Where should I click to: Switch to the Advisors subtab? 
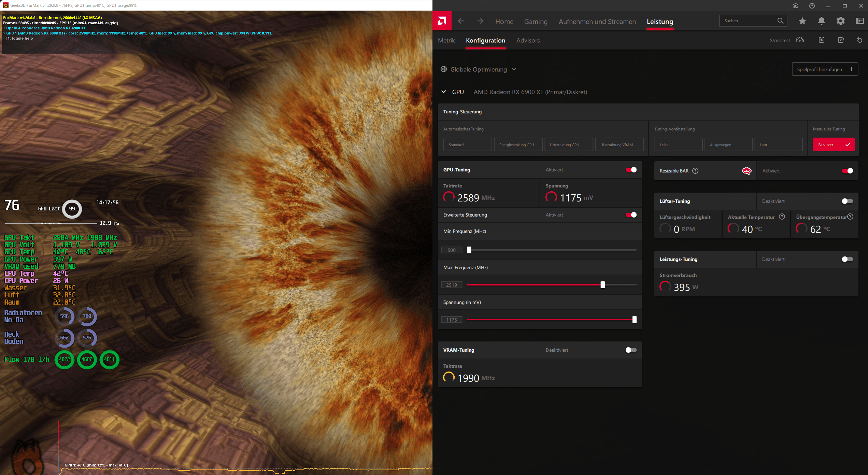tap(528, 40)
